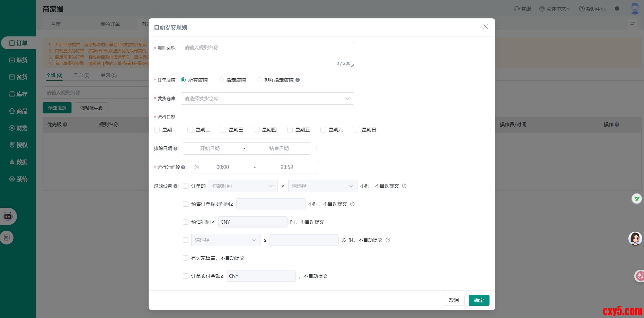Click help icon beside 排除指定店铺
Screen dimensions: 644x318
click(298, 80)
